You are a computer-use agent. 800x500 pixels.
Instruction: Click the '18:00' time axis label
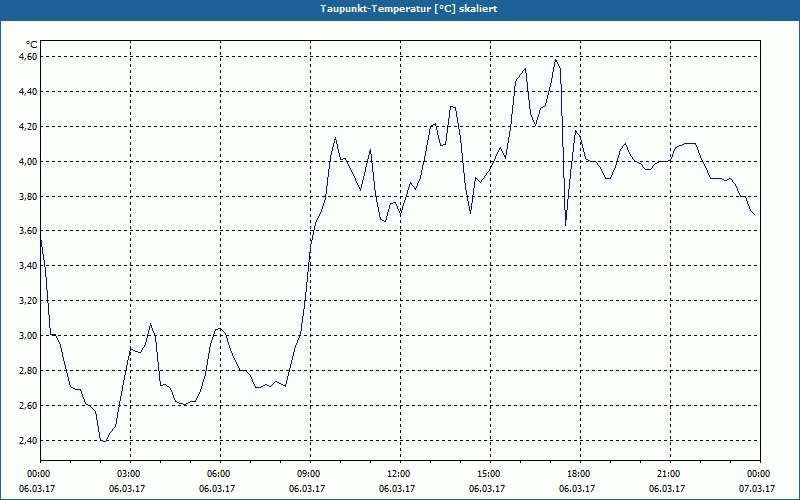pyautogui.click(x=578, y=474)
